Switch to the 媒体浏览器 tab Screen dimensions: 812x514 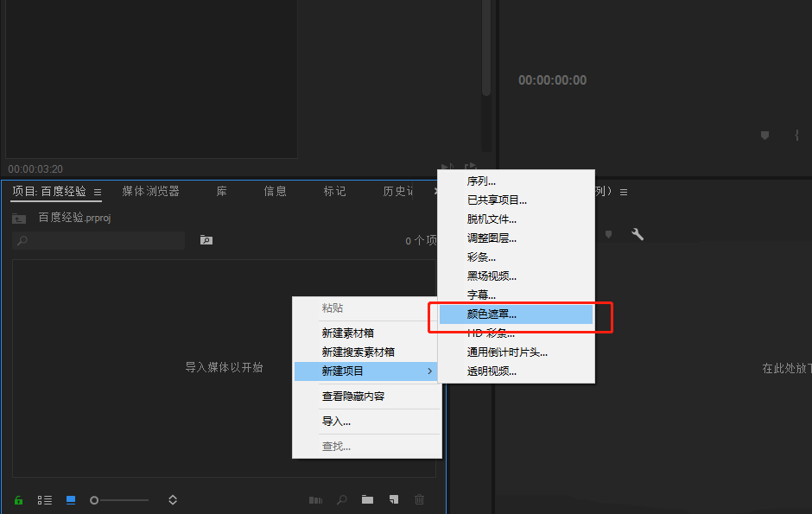coord(151,192)
